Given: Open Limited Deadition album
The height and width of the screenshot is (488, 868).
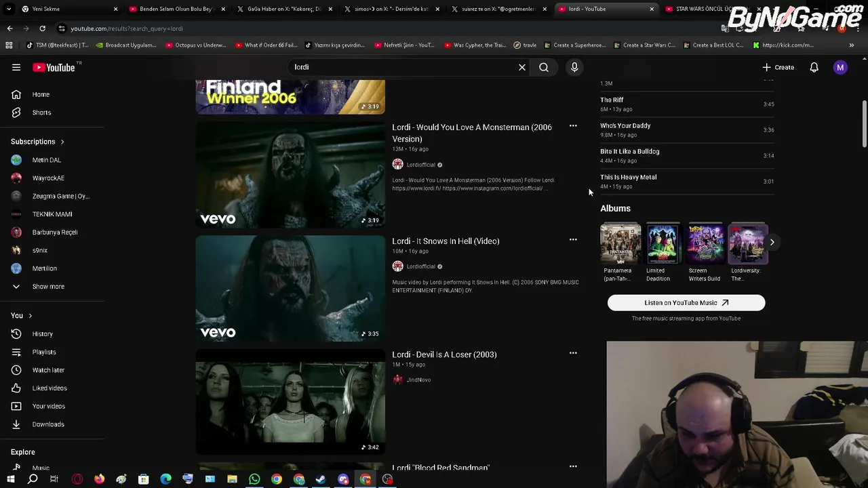Looking at the screenshot, I should [663, 243].
